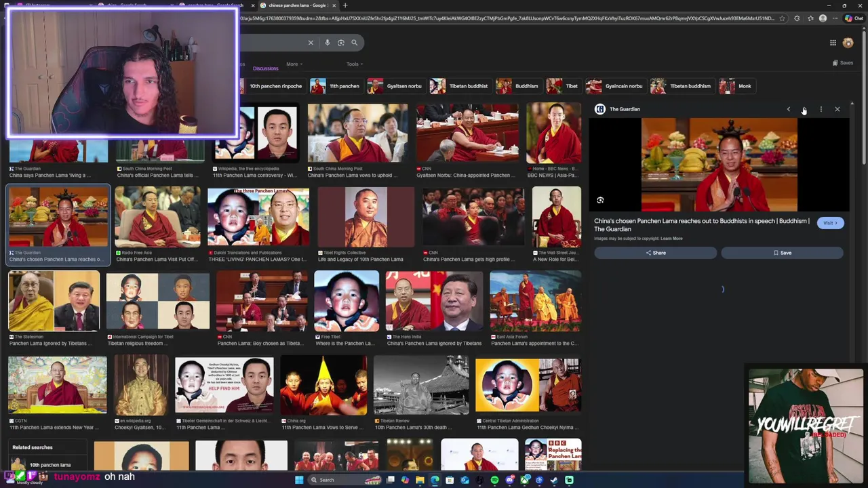Select the '11th panchen' filter chip
868x488 pixels.
point(336,86)
